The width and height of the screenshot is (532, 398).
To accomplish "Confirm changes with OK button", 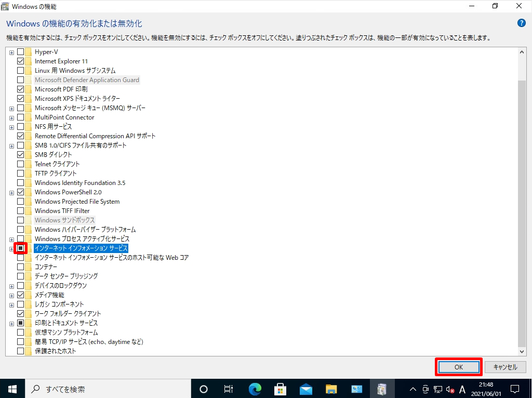I will coord(459,367).
